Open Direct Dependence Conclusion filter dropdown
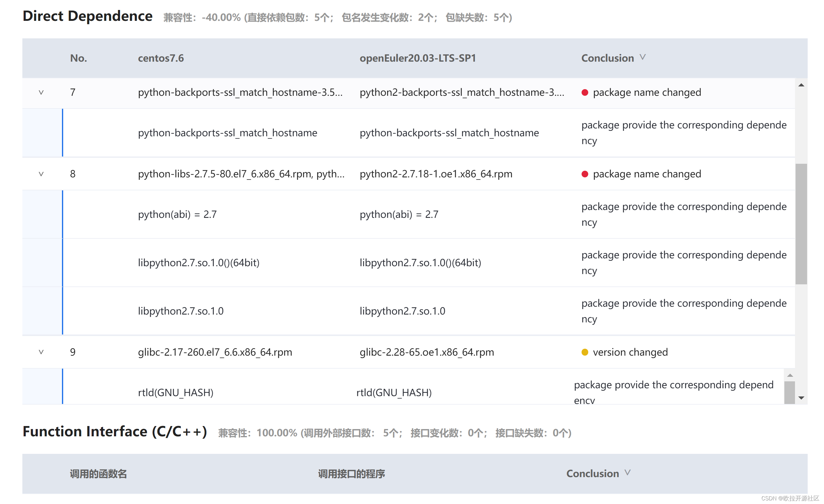This screenshot has width=824, height=504. click(642, 57)
